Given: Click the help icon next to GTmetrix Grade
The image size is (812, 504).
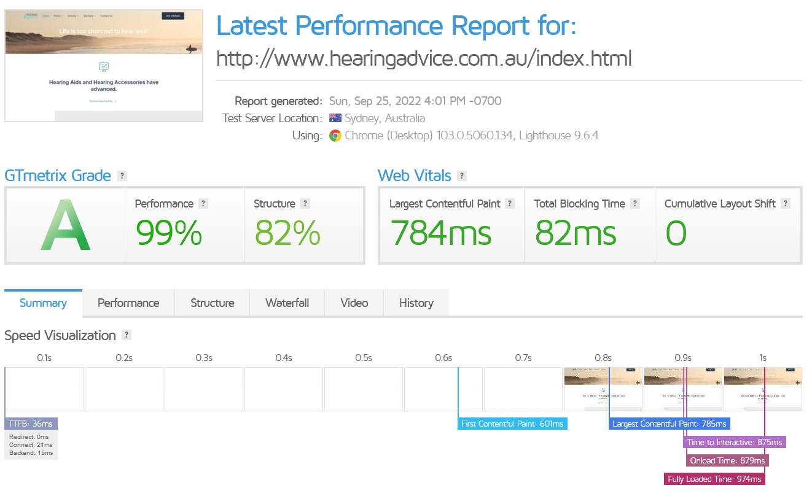Looking at the screenshot, I should point(122,176).
